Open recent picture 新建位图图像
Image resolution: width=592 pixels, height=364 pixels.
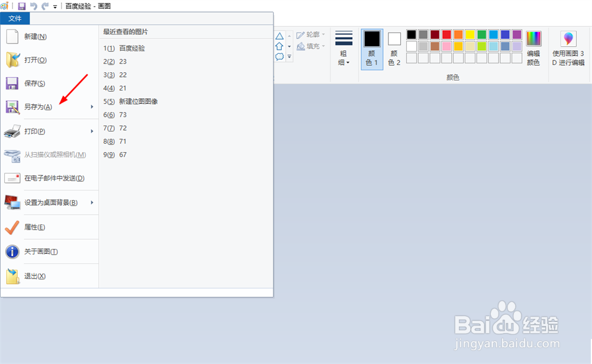tap(186, 102)
